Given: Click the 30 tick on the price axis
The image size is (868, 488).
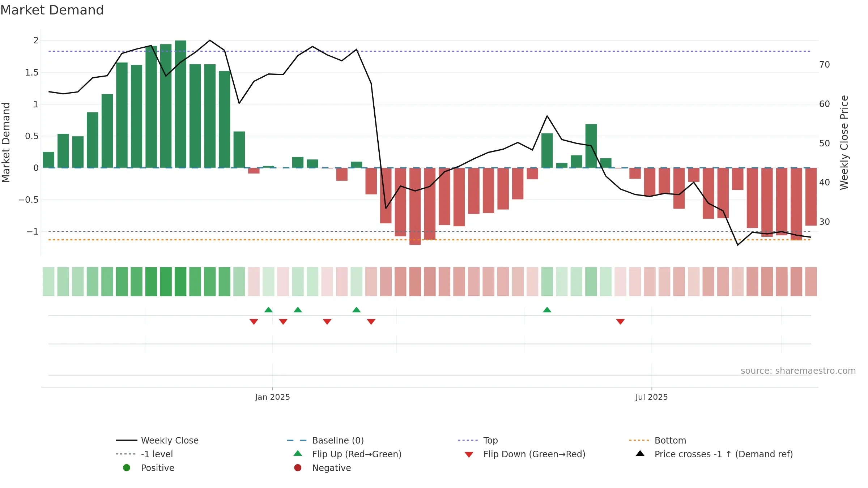Looking at the screenshot, I should click(825, 222).
